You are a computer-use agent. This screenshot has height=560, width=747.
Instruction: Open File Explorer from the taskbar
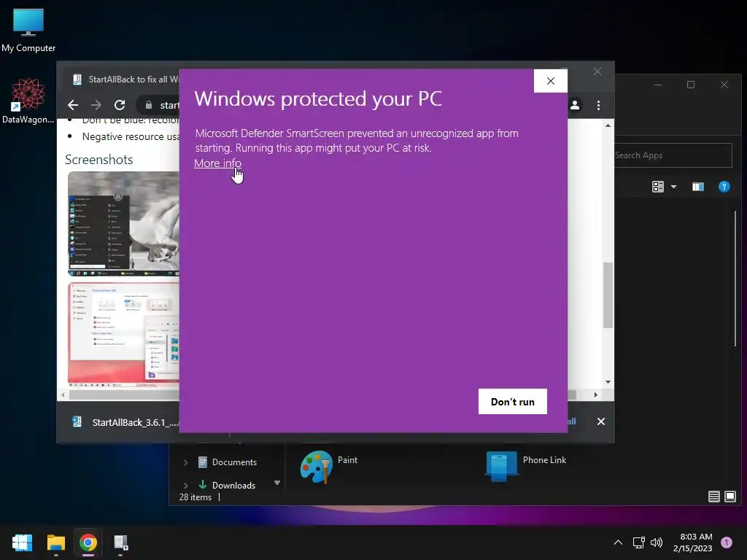point(55,542)
